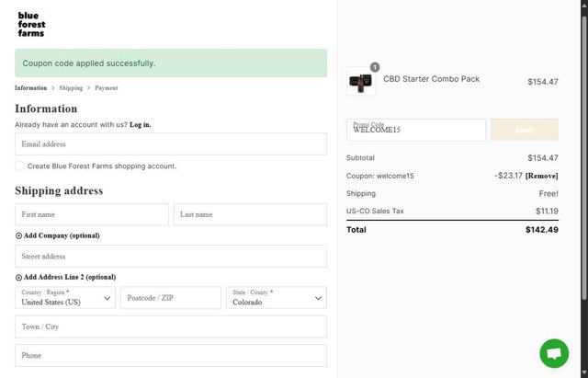Tick Create Blue Forest Farms shopping account
588x378 pixels.
point(19,166)
